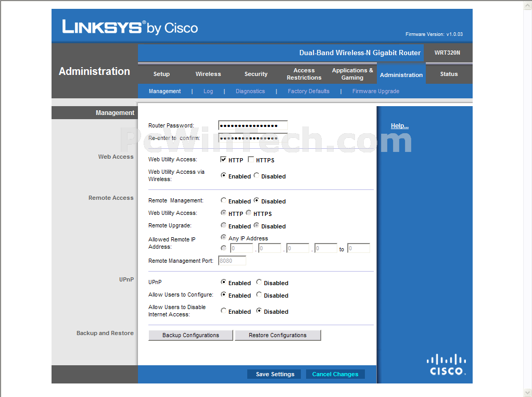Click the first octet of Allowed Remote IP
The height and width of the screenshot is (397, 532).
coord(242,248)
